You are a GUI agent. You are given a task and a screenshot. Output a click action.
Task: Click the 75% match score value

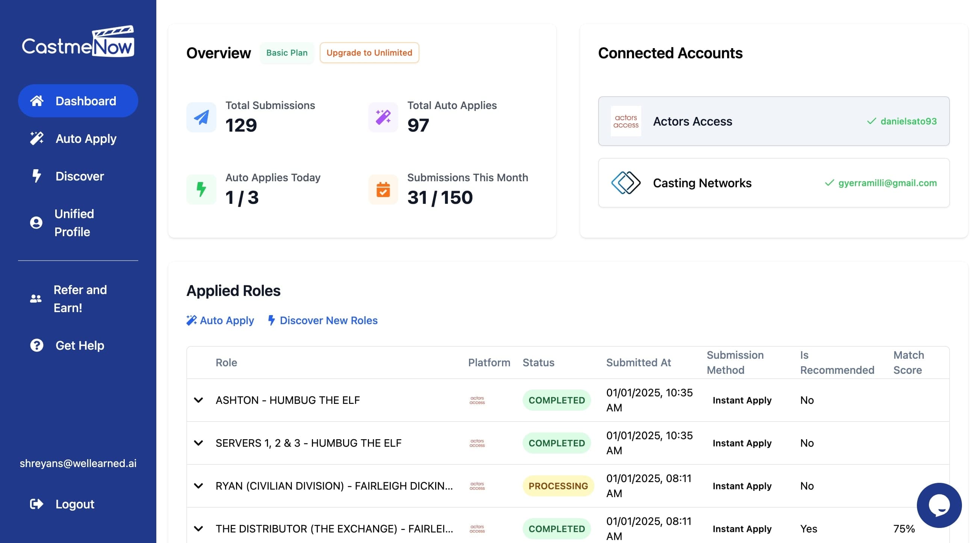[904, 529]
